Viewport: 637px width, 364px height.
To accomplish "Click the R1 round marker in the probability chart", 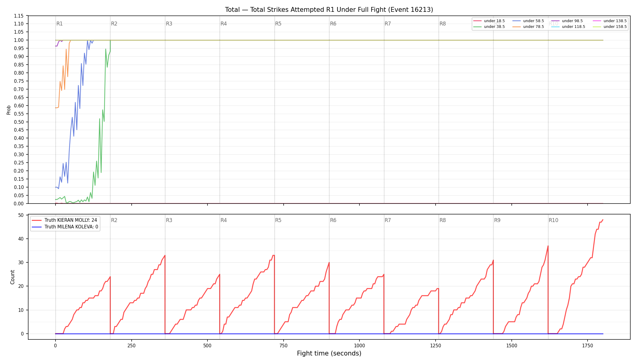I will point(59,24).
